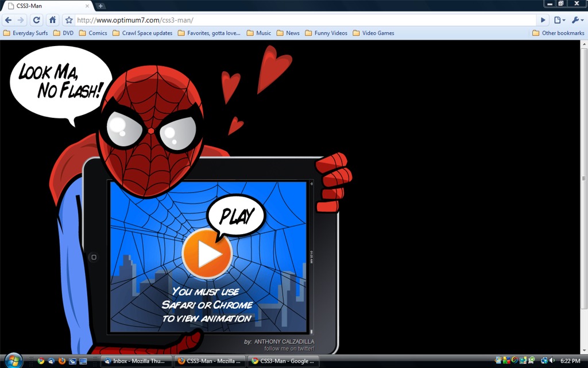
Task: Click the browser Back arrow
Action: (x=9, y=20)
